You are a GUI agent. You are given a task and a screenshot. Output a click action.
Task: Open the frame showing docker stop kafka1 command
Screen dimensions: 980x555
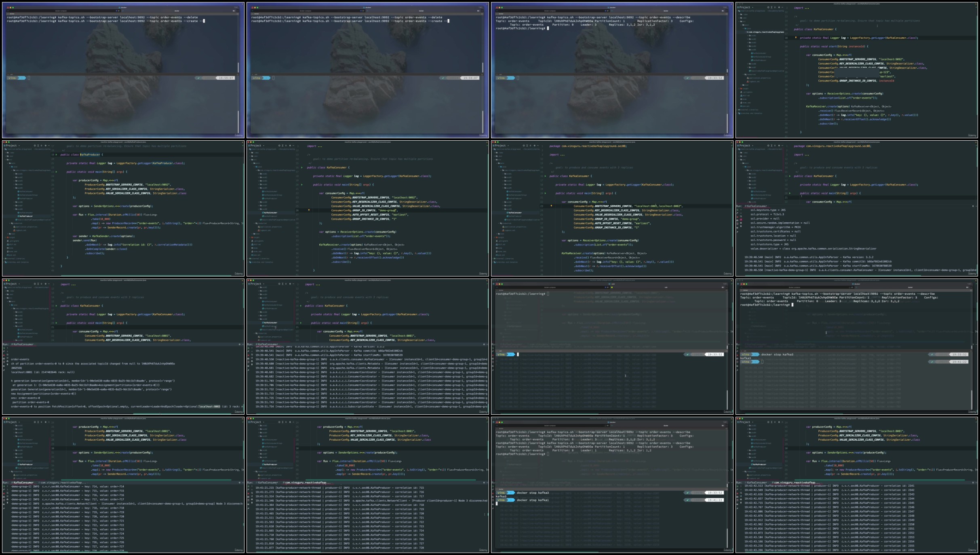pos(612,485)
